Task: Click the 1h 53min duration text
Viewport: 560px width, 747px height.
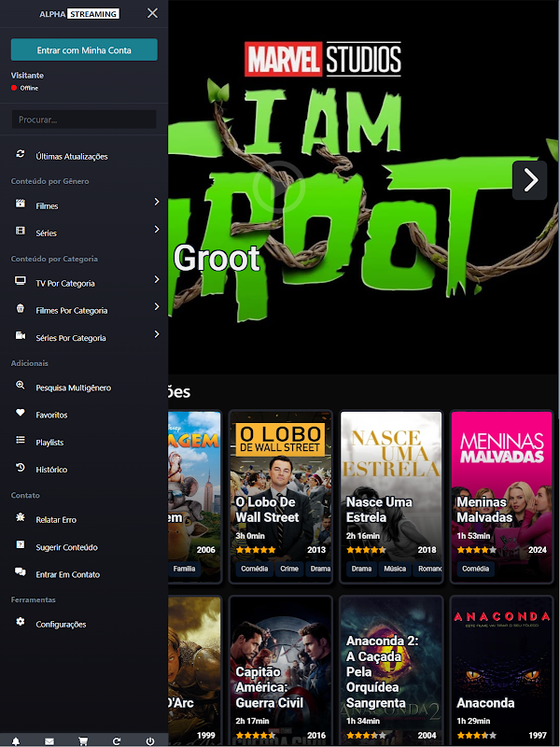Action: pyautogui.click(x=473, y=536)
